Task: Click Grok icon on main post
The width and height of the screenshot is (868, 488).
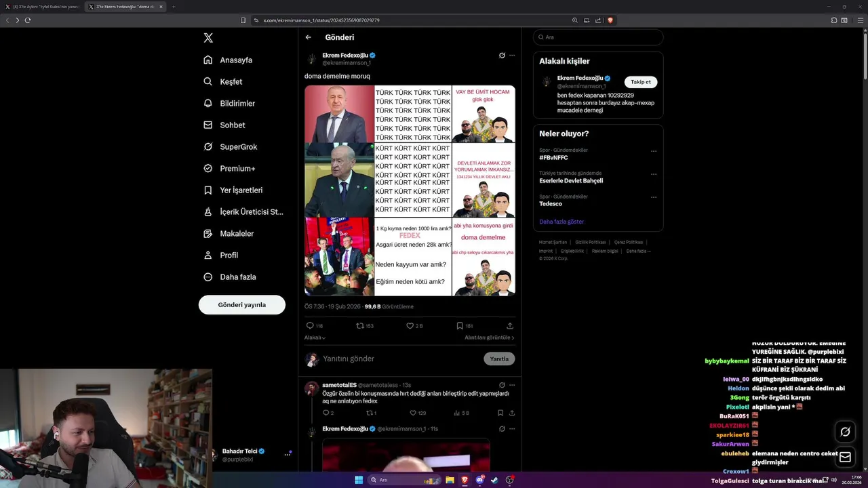Action: 502,55
